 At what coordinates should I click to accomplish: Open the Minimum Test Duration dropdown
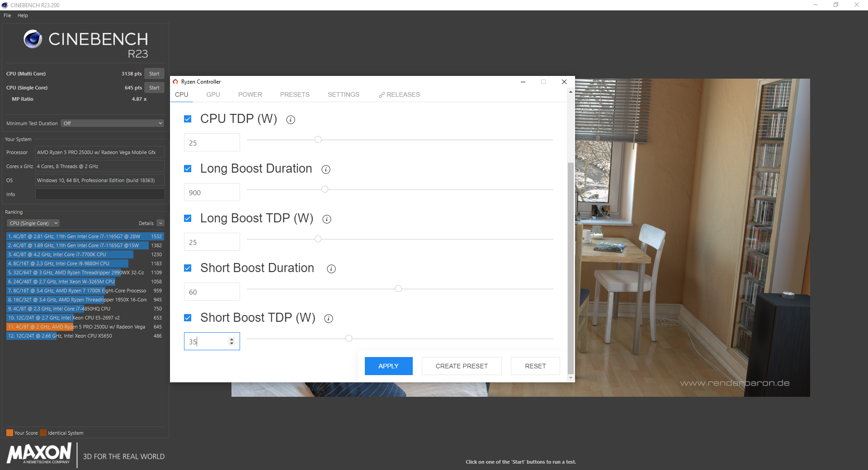(x=112, y=123)
